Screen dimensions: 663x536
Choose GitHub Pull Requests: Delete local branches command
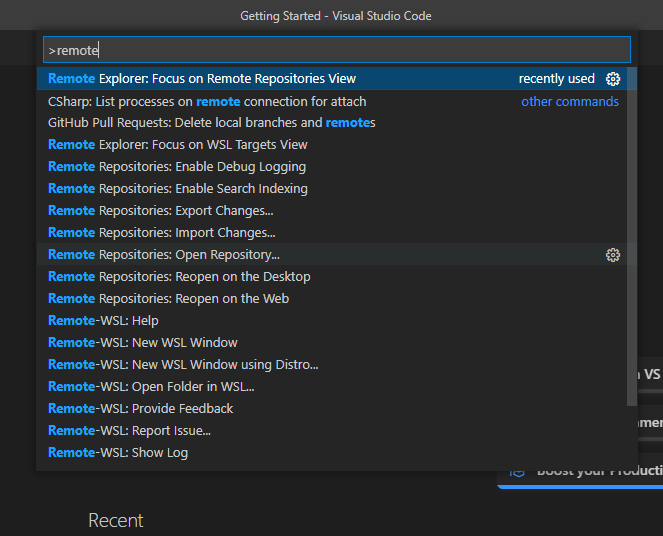211,123
